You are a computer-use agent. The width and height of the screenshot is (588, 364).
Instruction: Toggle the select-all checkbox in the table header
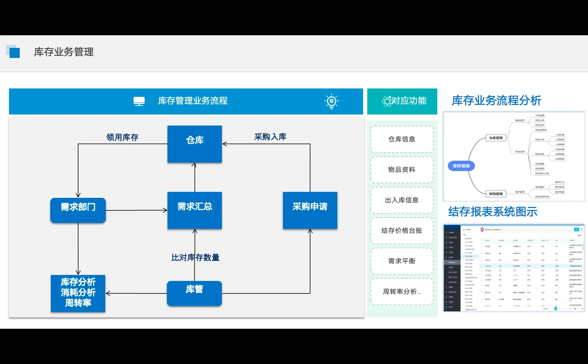482,240
